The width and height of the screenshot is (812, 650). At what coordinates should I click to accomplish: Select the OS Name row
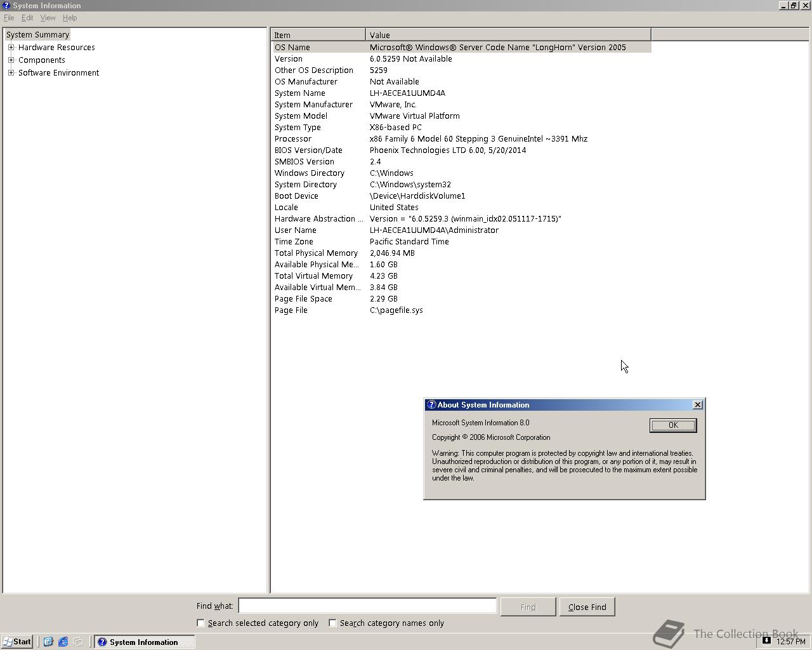tap(462, 47)
